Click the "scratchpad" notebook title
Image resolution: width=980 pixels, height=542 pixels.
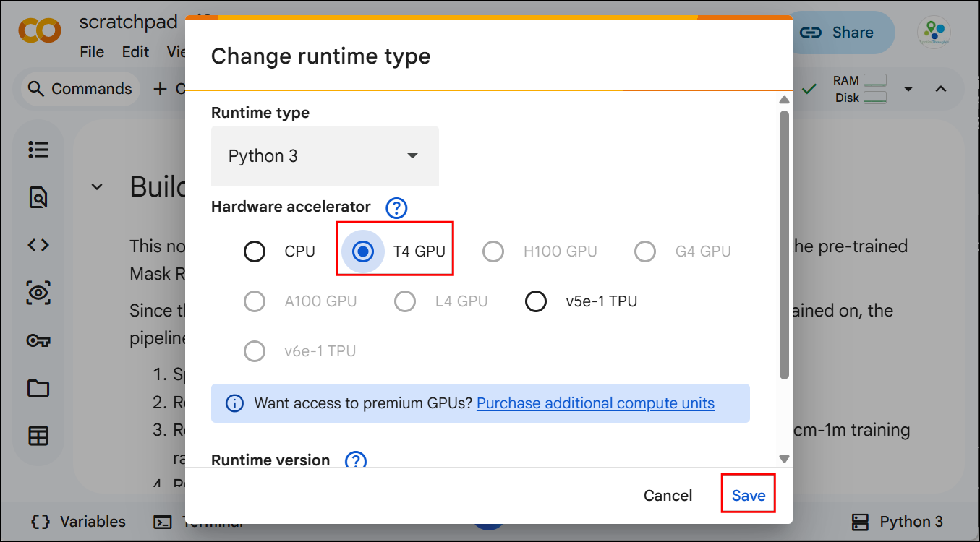coord(128,22)
